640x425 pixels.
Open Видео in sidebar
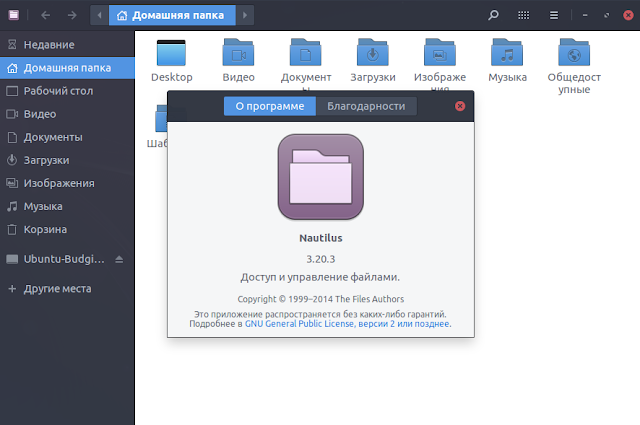(x=67, y=114)
